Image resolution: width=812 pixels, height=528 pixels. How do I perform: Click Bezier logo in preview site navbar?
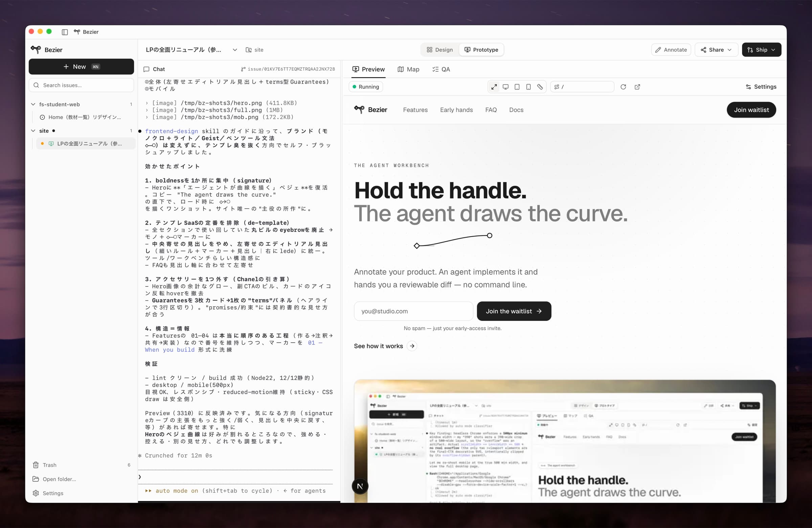(x=370, y=110)
